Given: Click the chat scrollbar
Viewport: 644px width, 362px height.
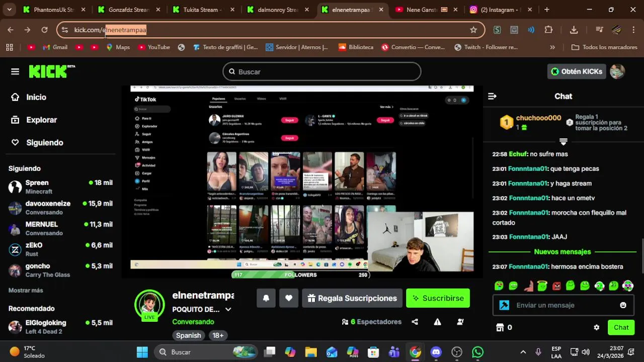Looking at the screenshot, I should point(642,256).
